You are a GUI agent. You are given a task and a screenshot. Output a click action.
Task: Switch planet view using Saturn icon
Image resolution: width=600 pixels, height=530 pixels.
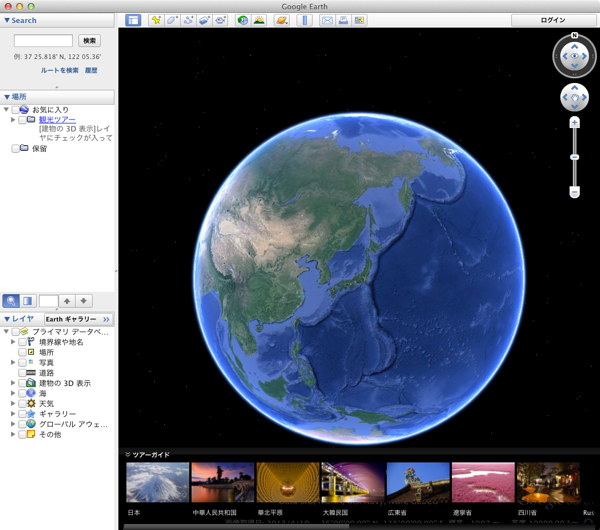[282, 20]
